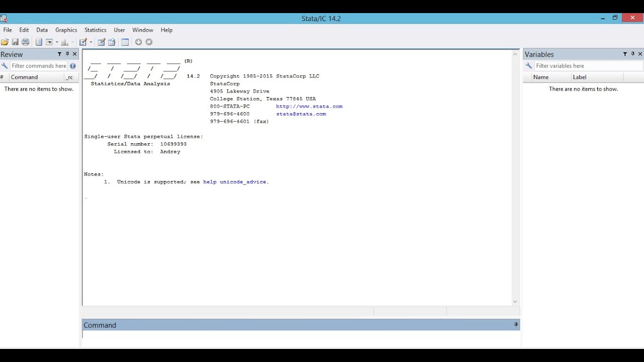This screenshot has width=644, height=362.
Task: Expand the Graph icon dropdown arrow
Action: click(x=73, y=42)
